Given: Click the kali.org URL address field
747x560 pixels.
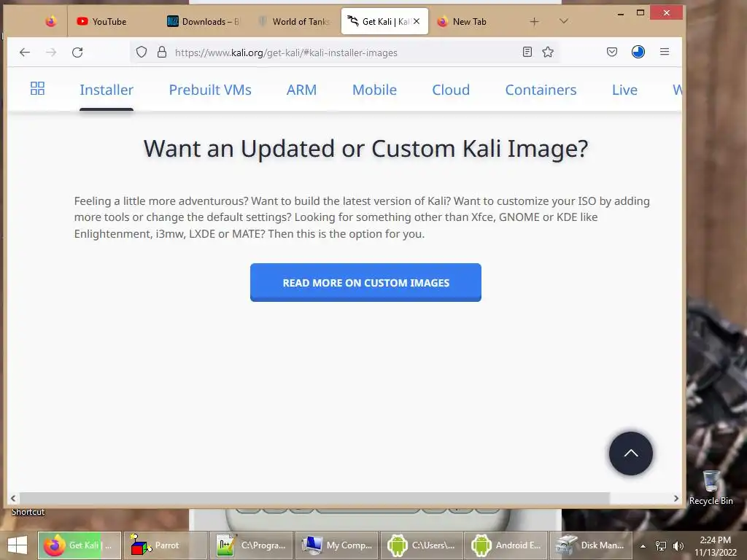Looking at the screenshot, I should click(x=343, y=52).
